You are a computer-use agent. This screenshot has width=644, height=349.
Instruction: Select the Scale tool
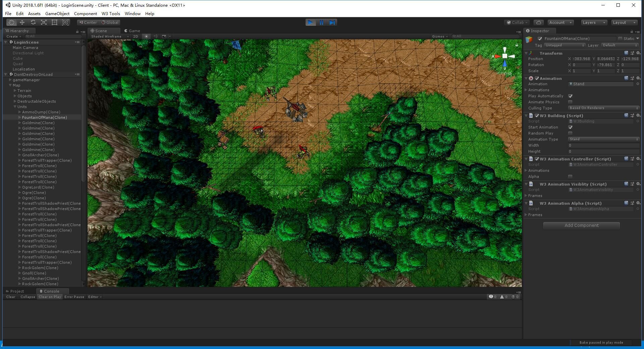(44, 22)
